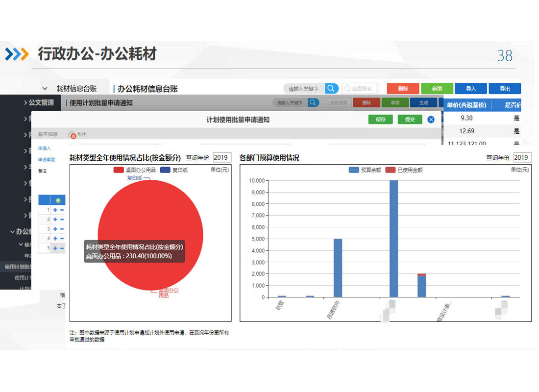Click the 复印纸 pie callout label
This screenshot has width=539, height=392.
[134, 178]
